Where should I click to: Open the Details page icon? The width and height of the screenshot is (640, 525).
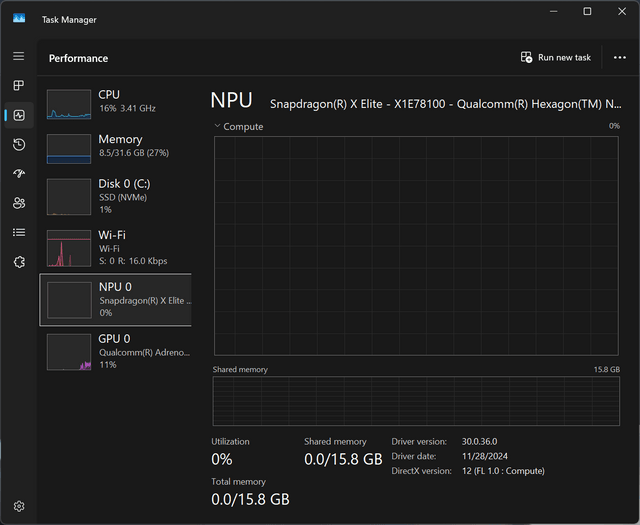19,232
